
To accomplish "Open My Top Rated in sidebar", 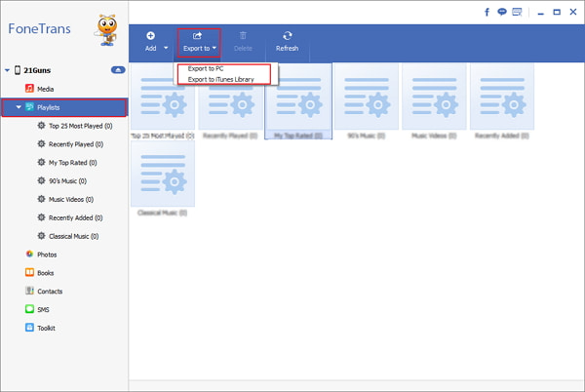I will 67,163.
